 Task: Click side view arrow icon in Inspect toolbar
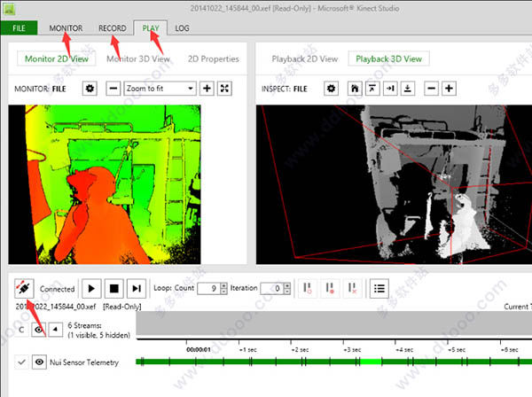390,89
